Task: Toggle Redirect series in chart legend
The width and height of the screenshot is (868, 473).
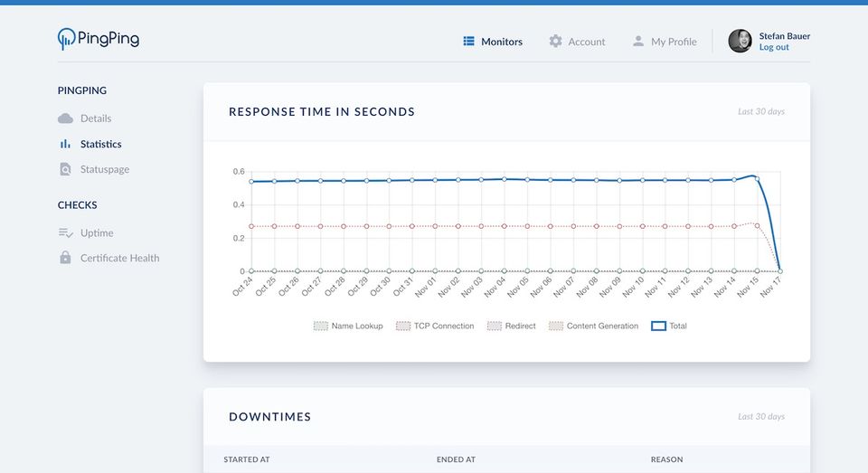Action: point(511,326)
